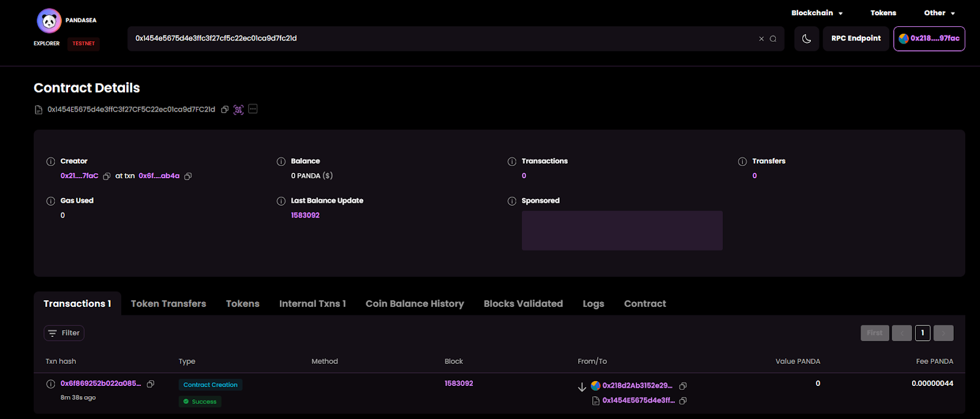Open block 1583092 link in table
Image resolution: width=980 pixels, height=419 pixels.
pyautogui.click(x=459, y=383)
